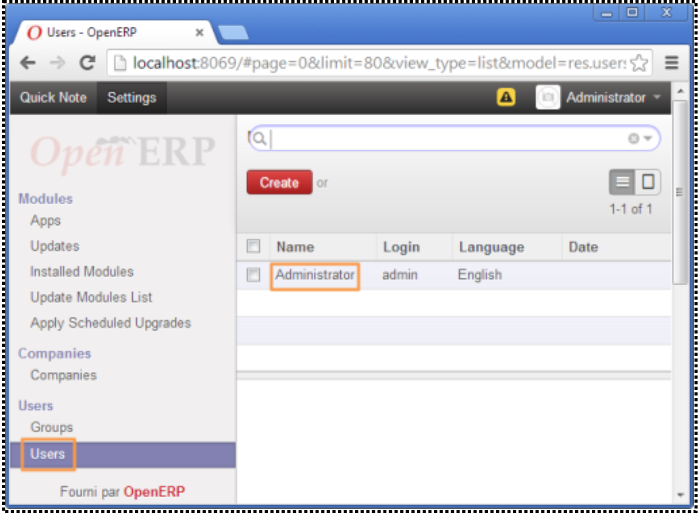Sort by the Date column header
The width and height of the screenshot is (698, 514).
583,247
